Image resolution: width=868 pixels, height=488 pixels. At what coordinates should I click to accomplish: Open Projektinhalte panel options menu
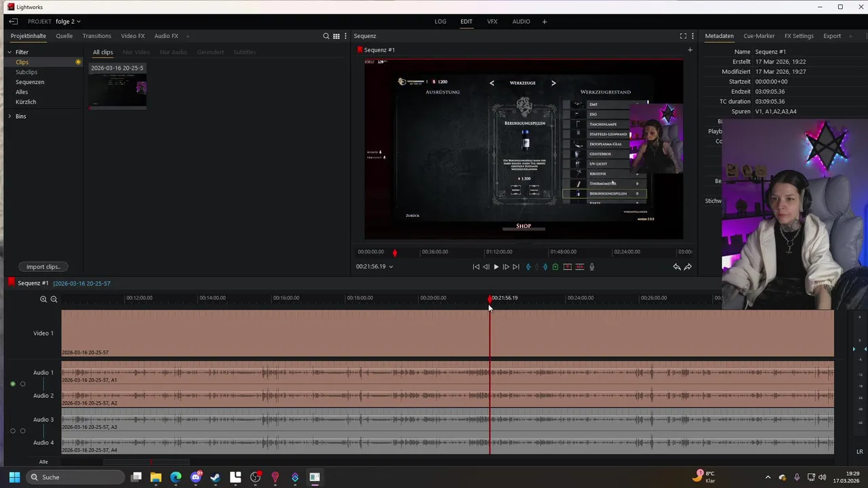click(346, 36)
